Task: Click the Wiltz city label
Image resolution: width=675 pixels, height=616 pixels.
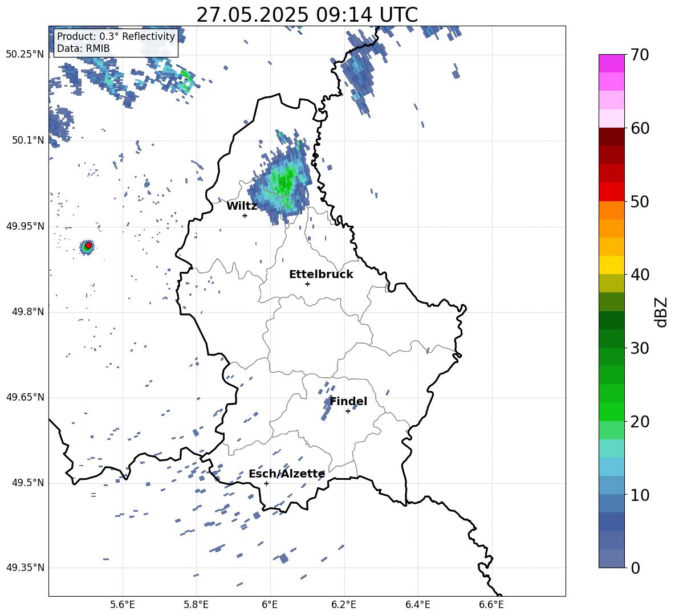Action: (242, 206)
